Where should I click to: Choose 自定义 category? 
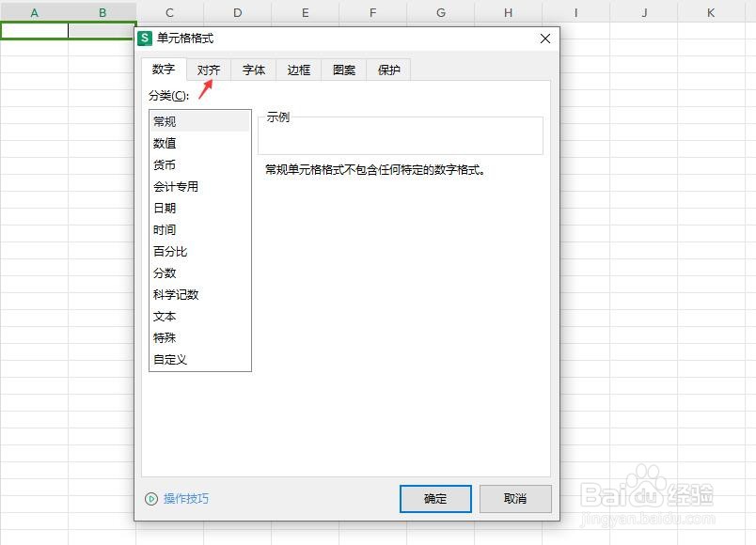[x=200, y=360]
